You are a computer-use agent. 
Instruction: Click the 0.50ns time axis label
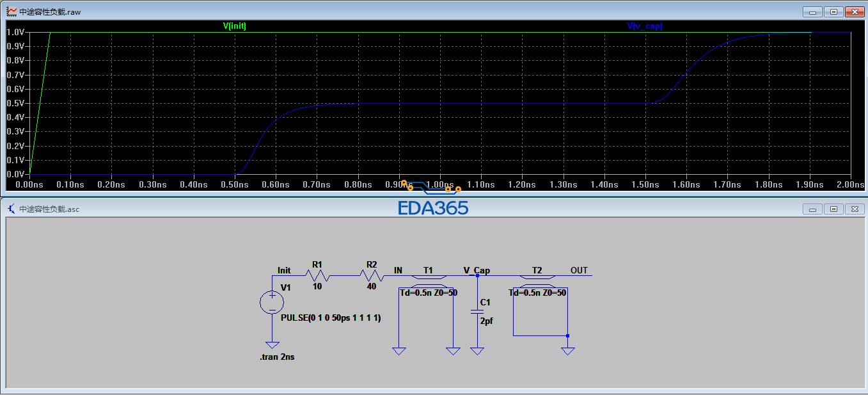click(235, 184)
